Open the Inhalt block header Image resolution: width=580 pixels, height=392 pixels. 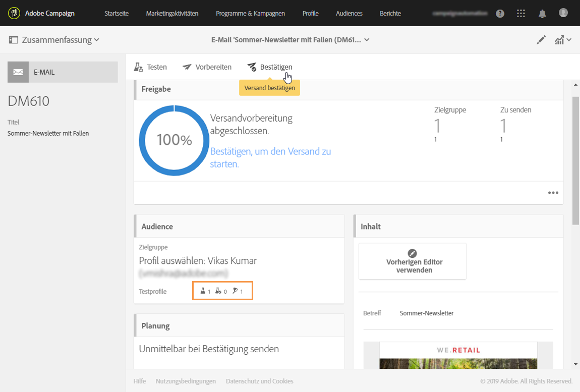pyautogui.click(x=458, y=227)
